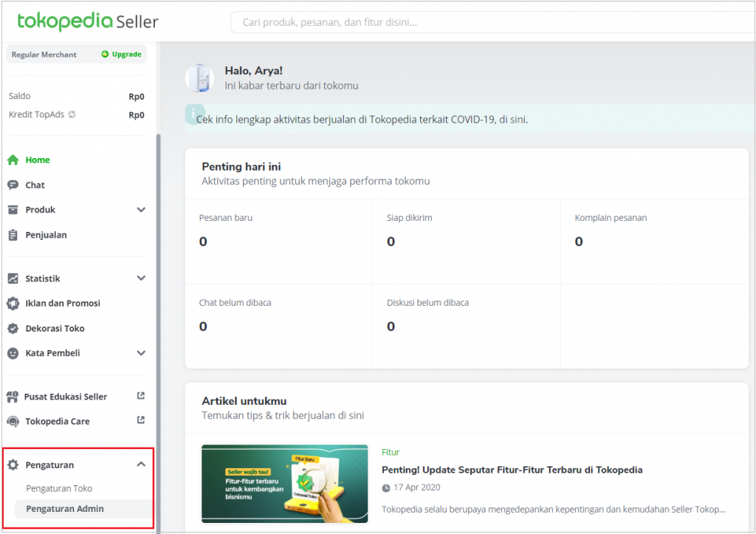Expand the Kata Pembeli chevron
Screen dimensions: 756x534
tap(141, 353)
